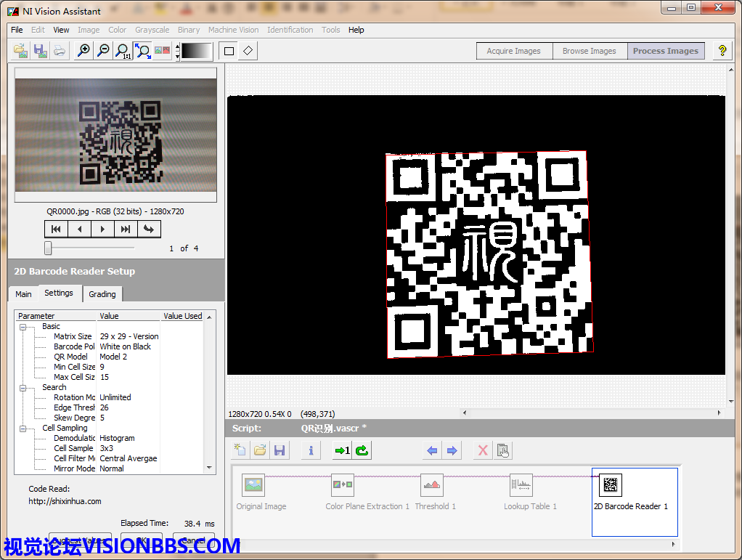The image size is (742, 560).
Task: Click the image index slider handle
Action: [48, 248]
